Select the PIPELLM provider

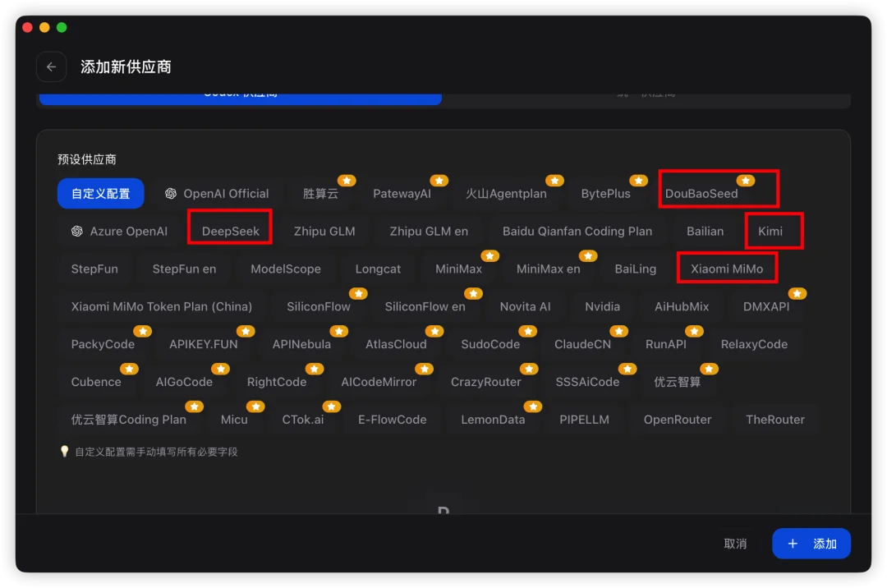585,420
